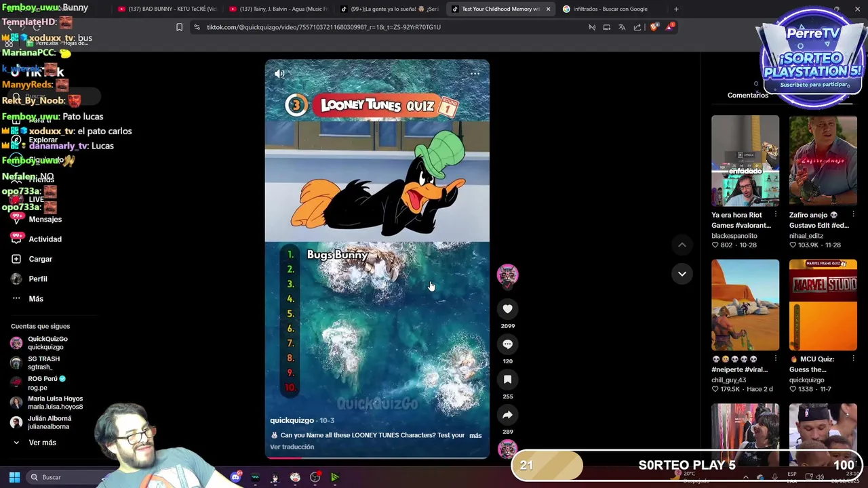
Task: Open the comments bubble showing 120
Action: tap(507, 344)
